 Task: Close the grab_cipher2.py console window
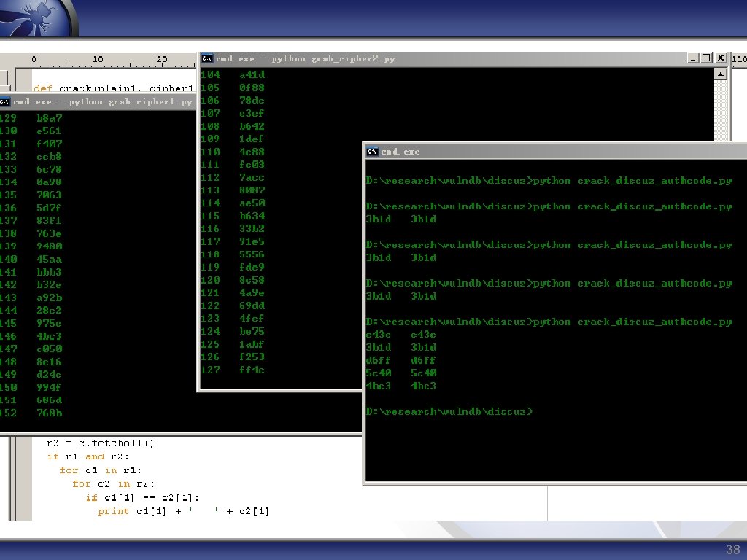[721, 58]
